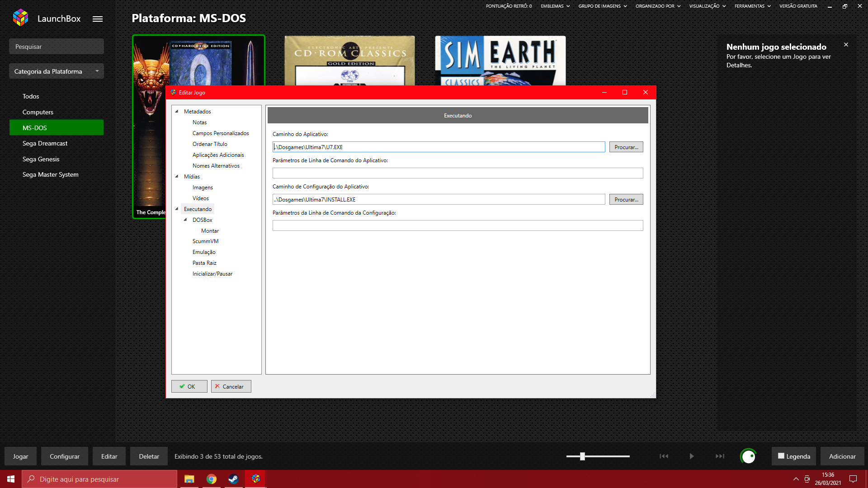Click the Cancelar button
This screenshot has width=868, height=488.
click(231, 386)
